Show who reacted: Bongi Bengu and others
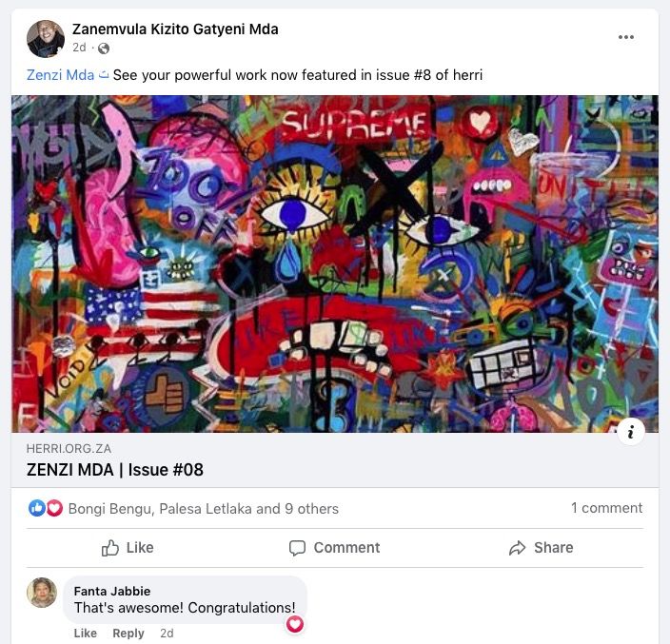This screenshot has height=644, width=670. point(204,509)
